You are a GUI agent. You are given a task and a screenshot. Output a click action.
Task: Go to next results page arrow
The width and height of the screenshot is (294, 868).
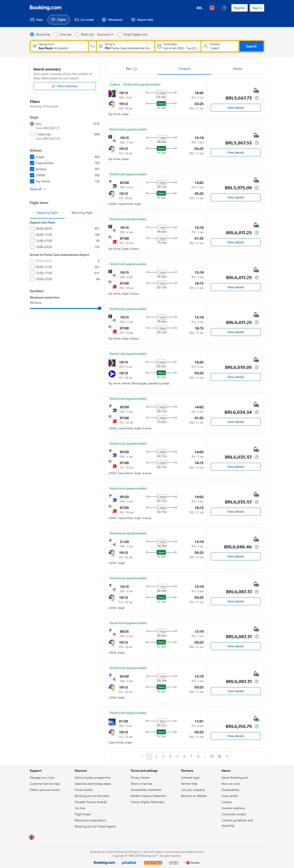pyautogui.click(x=227, y=756)
